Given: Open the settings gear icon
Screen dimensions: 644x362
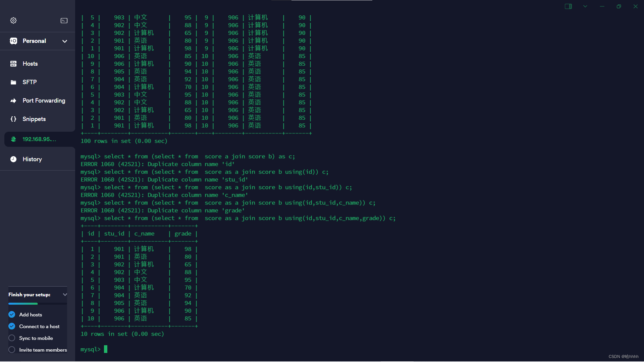Looking at the screenshot, I should [x=13, y=20].
